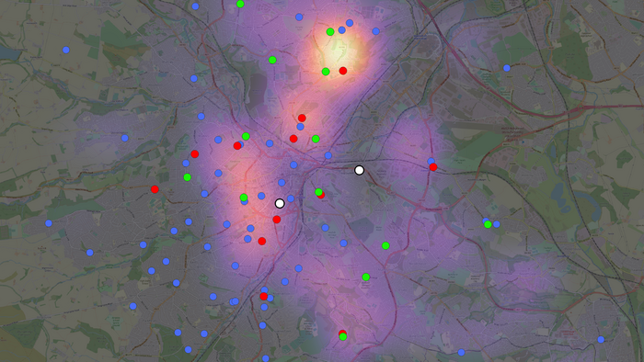Click the southernmost green marker overlapping a red one
Screen dimensions: 644x362
pyautogui.click(x=343, y=336)
